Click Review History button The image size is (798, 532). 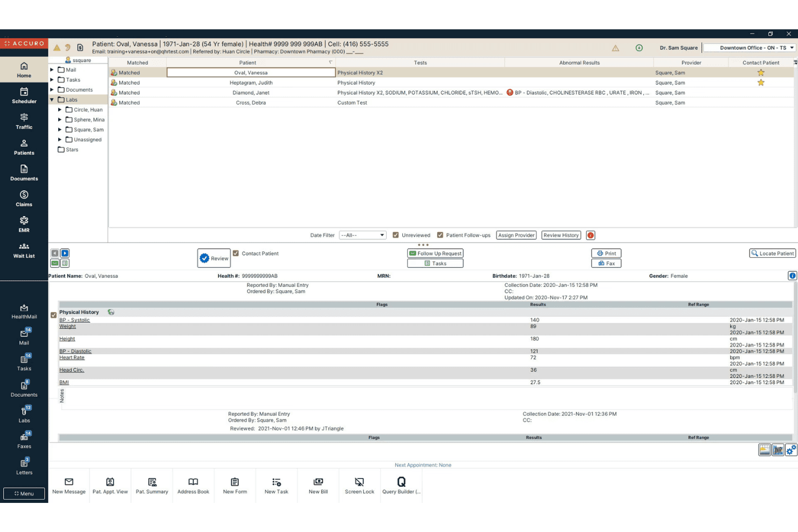pyautogui.click(x=561, y=235)
